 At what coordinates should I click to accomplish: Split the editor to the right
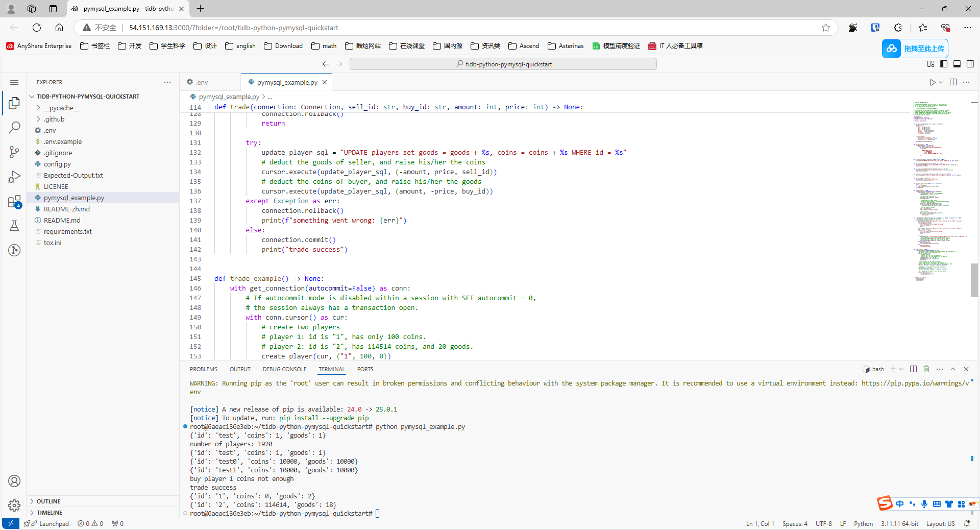(953, 82)
